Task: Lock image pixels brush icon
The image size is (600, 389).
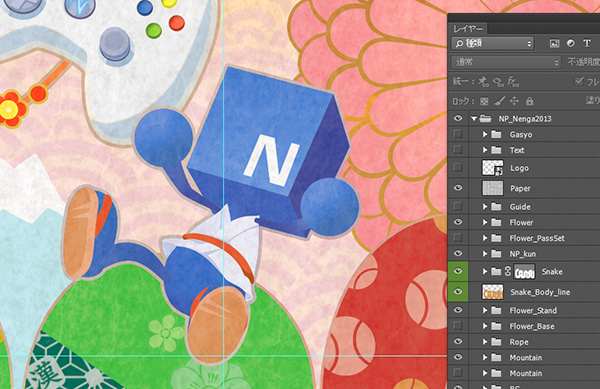Action: tap(499, 101)
